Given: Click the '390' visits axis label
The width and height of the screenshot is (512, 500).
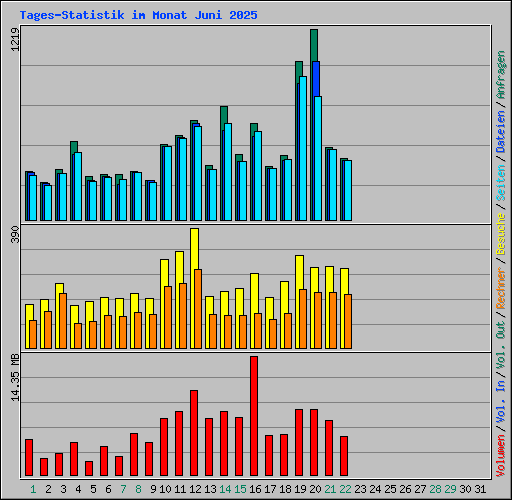Looking at the screenshot, I should click(x=15, y=234).
